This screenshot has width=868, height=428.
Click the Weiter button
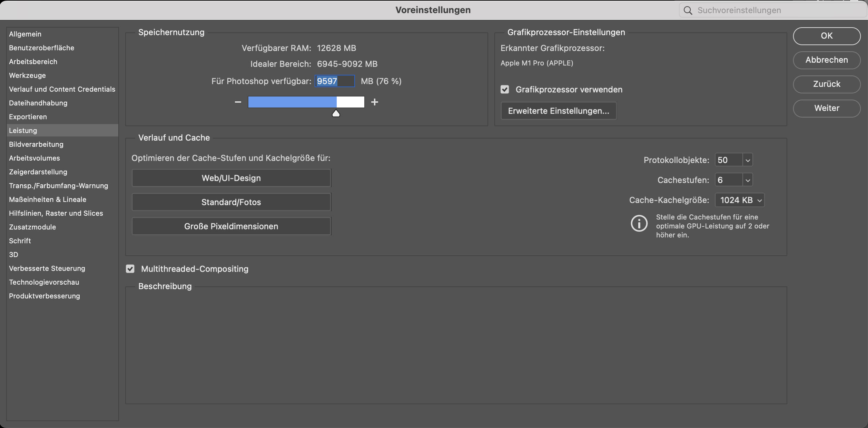pyautogui.click(x=827, y=108)
